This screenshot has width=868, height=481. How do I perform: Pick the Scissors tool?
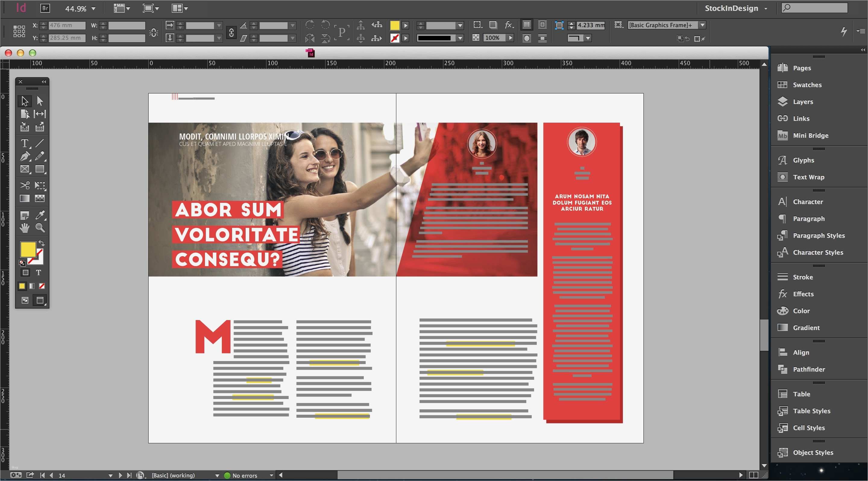(25, 185)
